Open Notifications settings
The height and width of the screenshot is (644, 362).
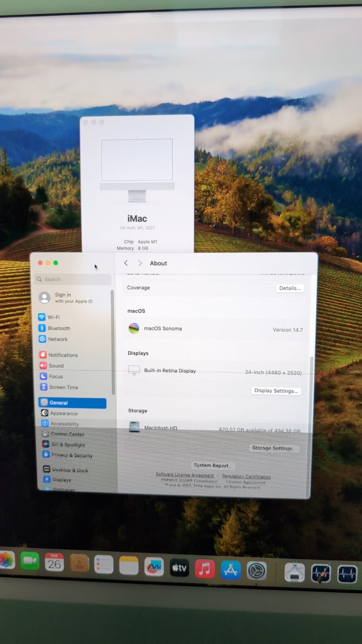59,355
